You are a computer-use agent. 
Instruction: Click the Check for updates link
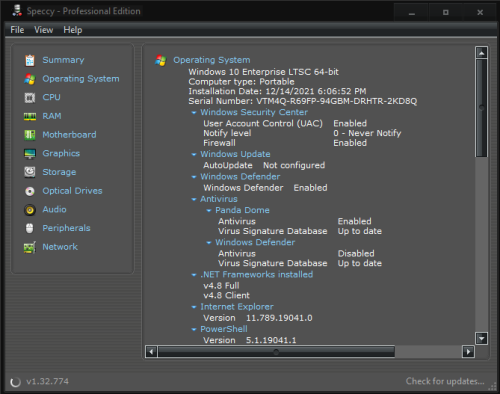(445, 381)
